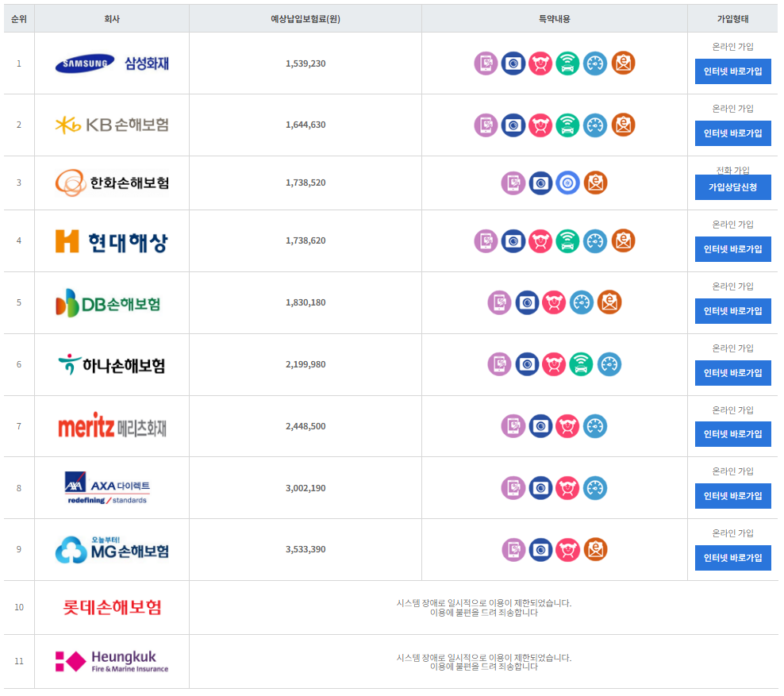
Task: Click the meritz 메리츠화재 logo
Action: click(x=112, y=426)
